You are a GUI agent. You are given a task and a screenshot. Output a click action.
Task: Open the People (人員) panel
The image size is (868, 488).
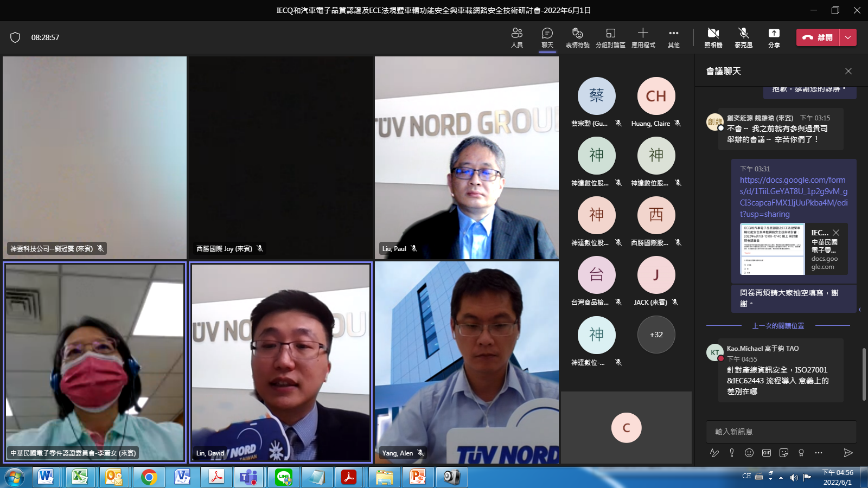[517, 37]
